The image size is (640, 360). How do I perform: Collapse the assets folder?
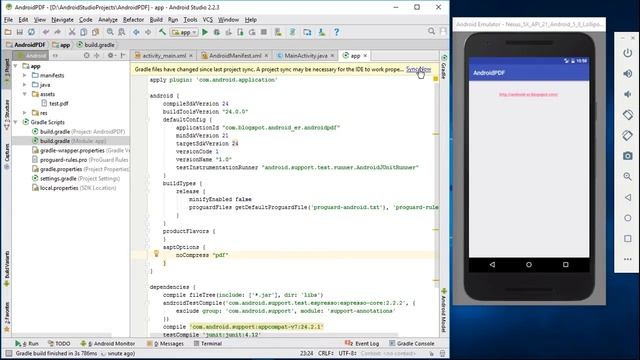tap(24, 94)
